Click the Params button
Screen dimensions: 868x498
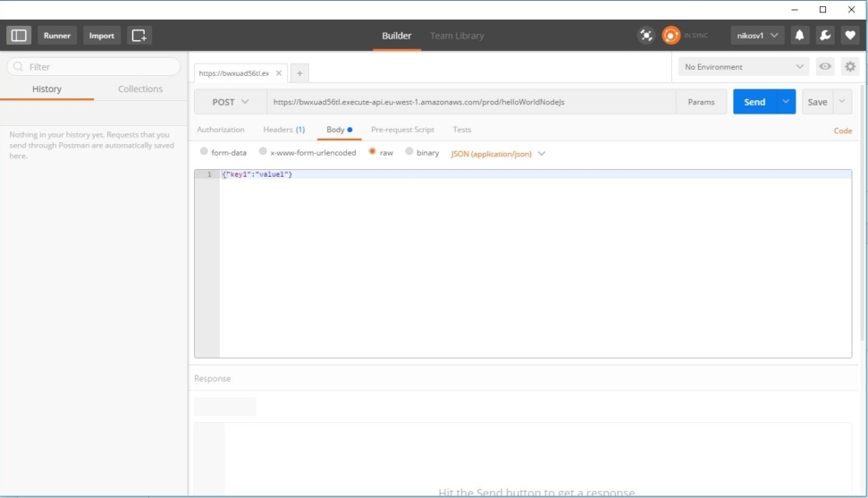(701, 102)
